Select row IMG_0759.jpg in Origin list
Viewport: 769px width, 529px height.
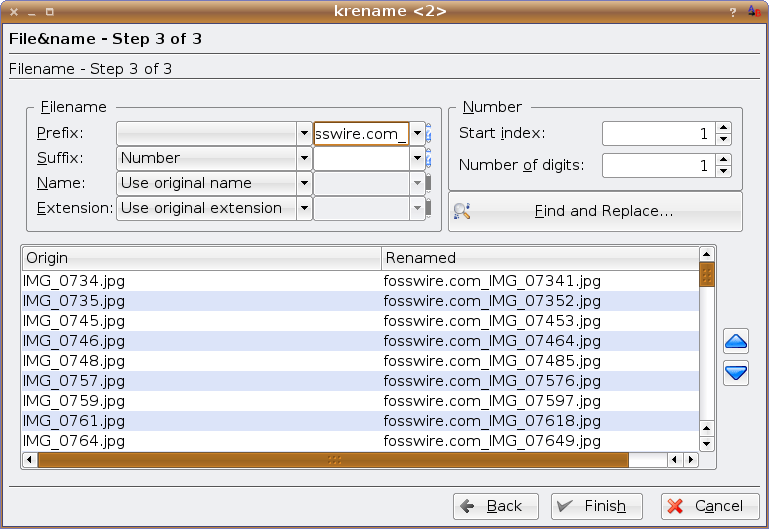pos(74,401)
